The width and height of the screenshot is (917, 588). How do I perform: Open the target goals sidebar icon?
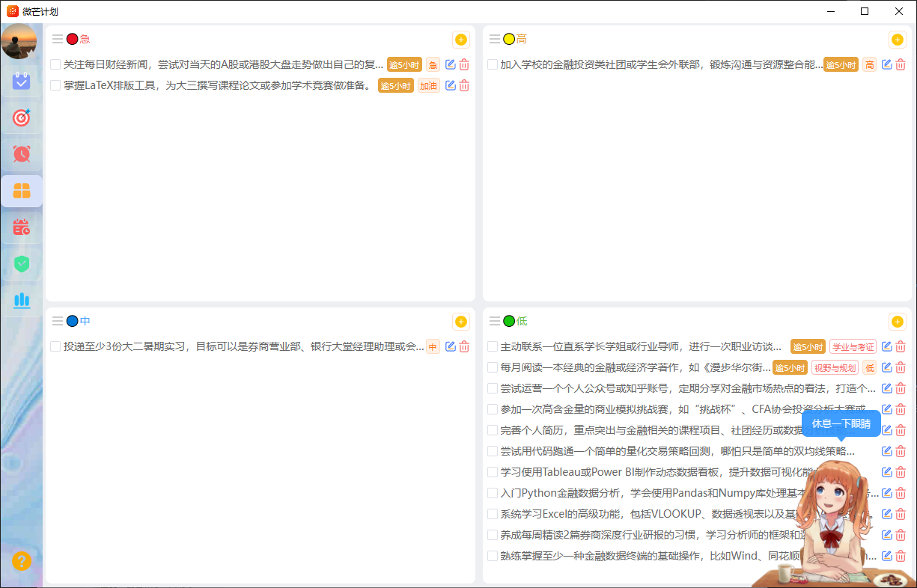[22, 117]
